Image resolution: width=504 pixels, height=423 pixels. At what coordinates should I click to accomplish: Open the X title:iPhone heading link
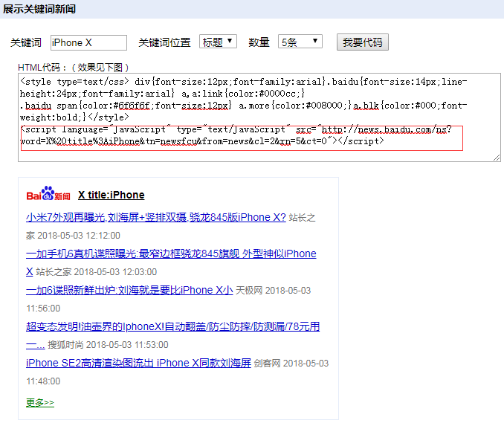(x=112, y=195)
